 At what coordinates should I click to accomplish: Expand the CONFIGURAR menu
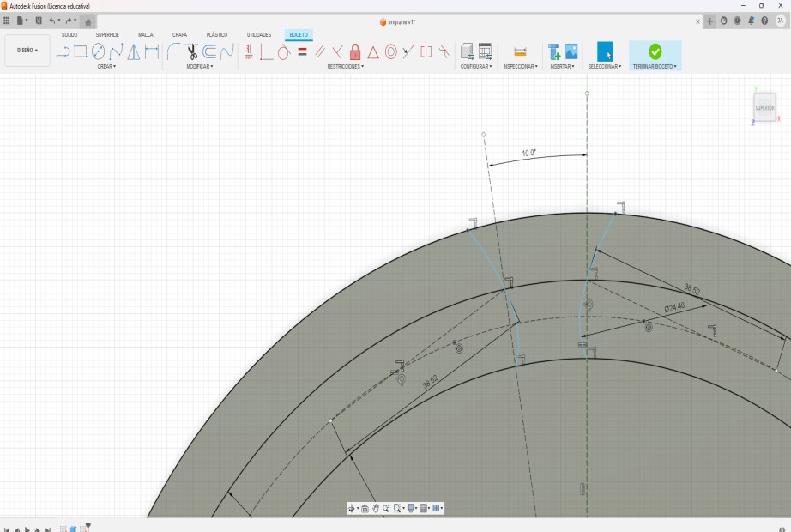pyautogui.click(x=475, y=67)
